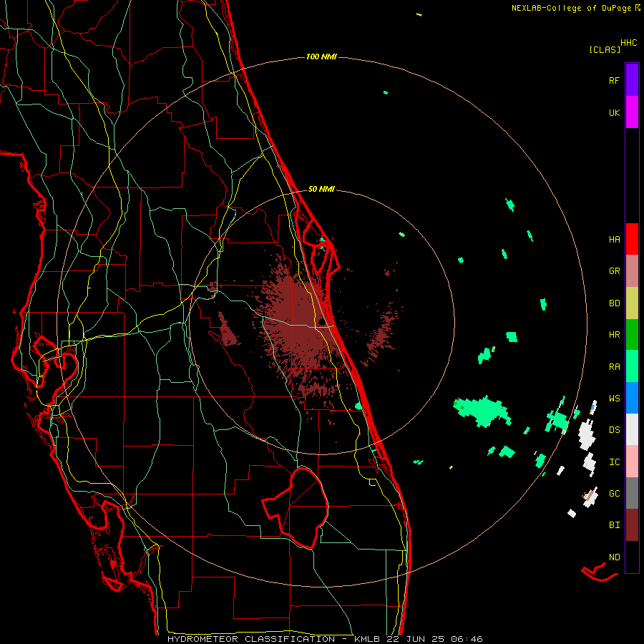Image resolution: width=644 pixels, height=644 pixels.
Task: Click the WS legend label
Action: [614, 399]
